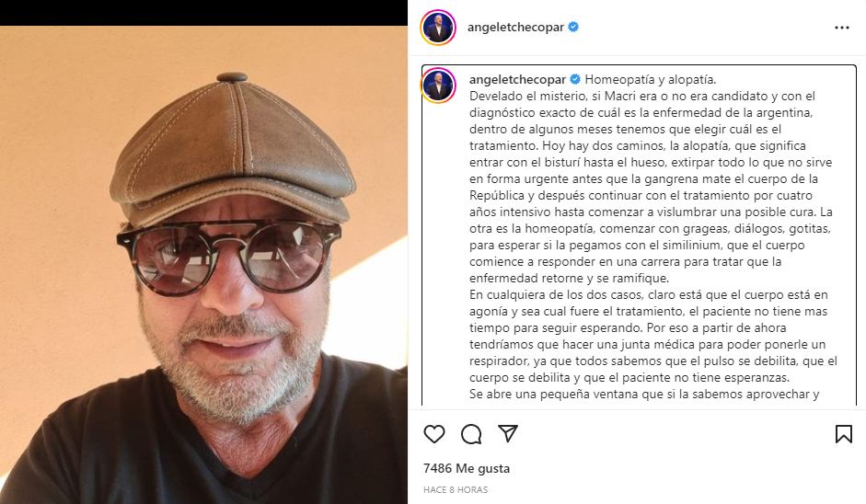Image resolution: width=866 pixels, height=504 pixels.
Task: Share the post via paper plane icon
Action: pos(507,433)
